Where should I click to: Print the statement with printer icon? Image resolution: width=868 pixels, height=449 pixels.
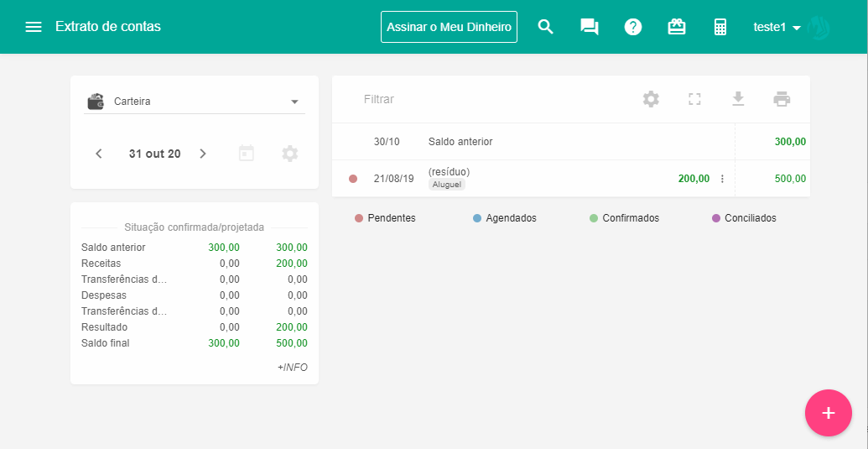coord(782,99)
